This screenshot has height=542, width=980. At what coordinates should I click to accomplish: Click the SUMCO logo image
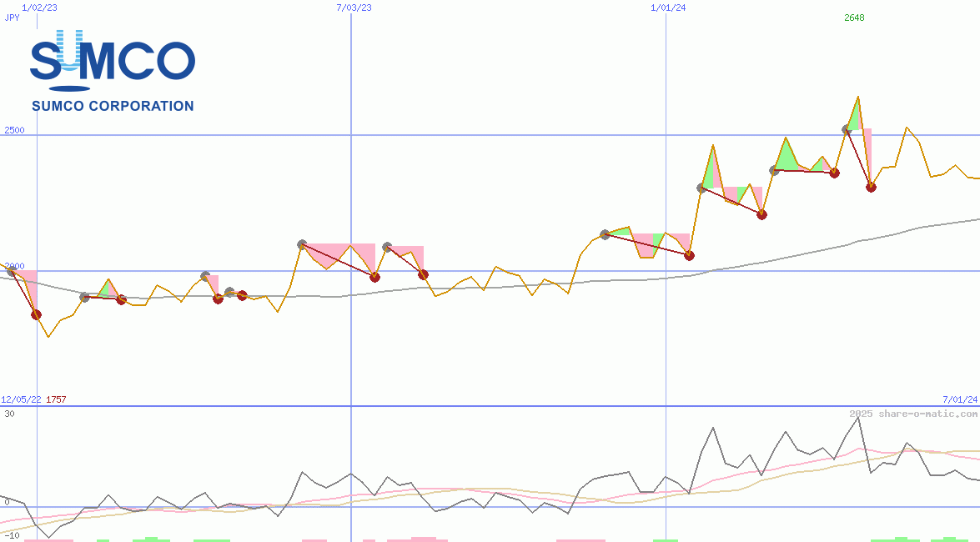click(113, 60)
